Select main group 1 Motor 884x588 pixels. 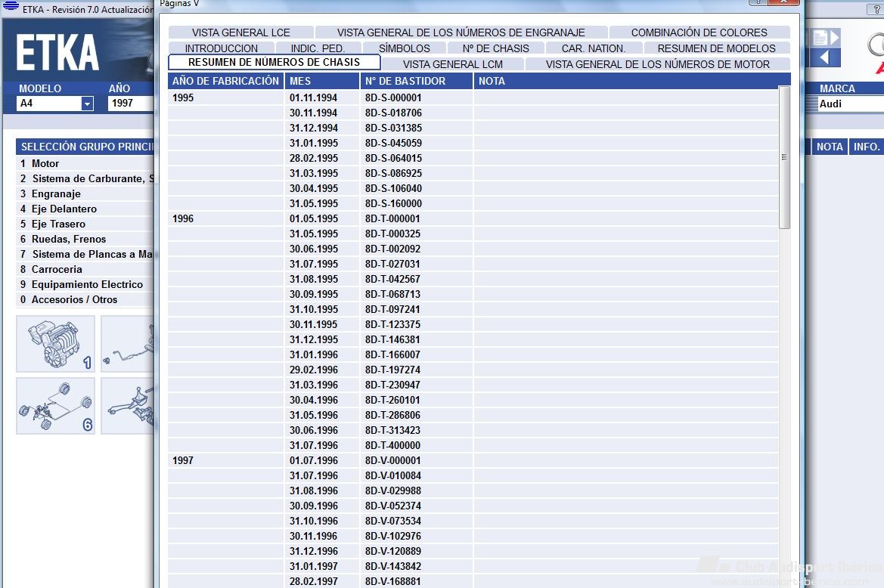point(85,163)
